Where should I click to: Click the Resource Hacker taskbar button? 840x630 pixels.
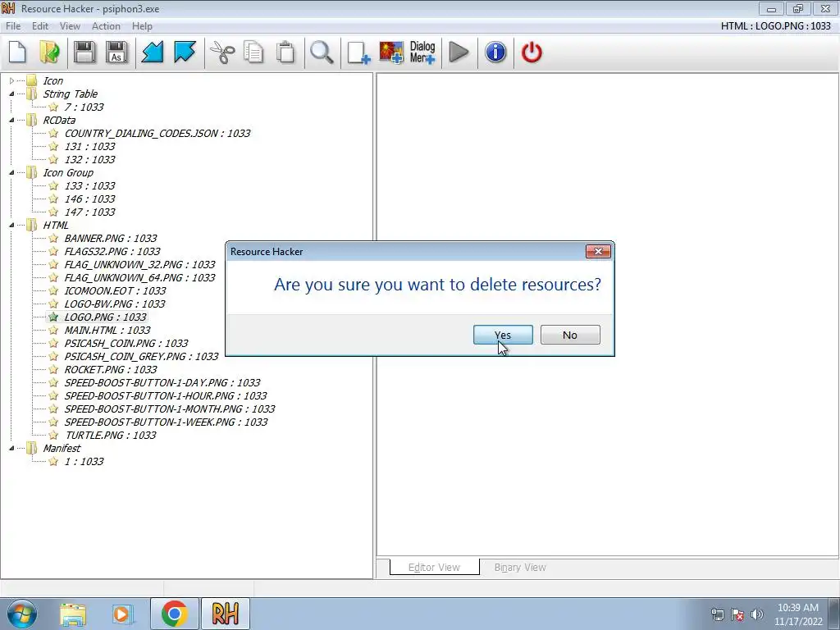click(x=225, y=614)
